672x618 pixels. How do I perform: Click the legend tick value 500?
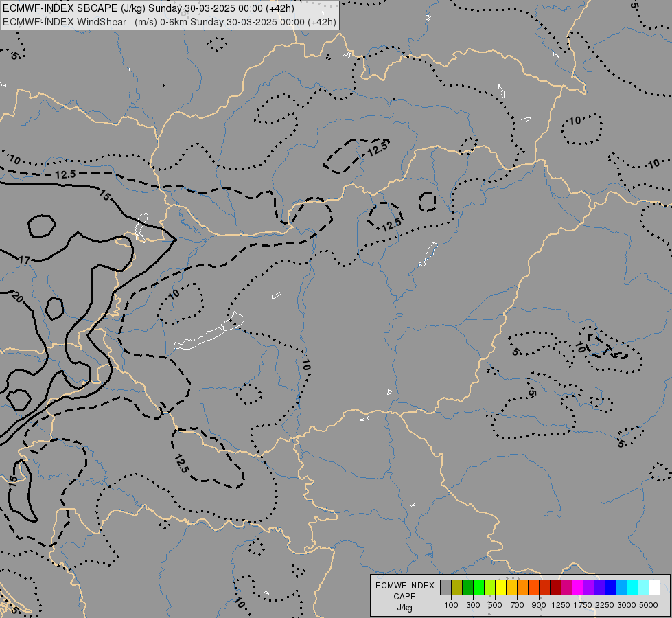point(495,605)
